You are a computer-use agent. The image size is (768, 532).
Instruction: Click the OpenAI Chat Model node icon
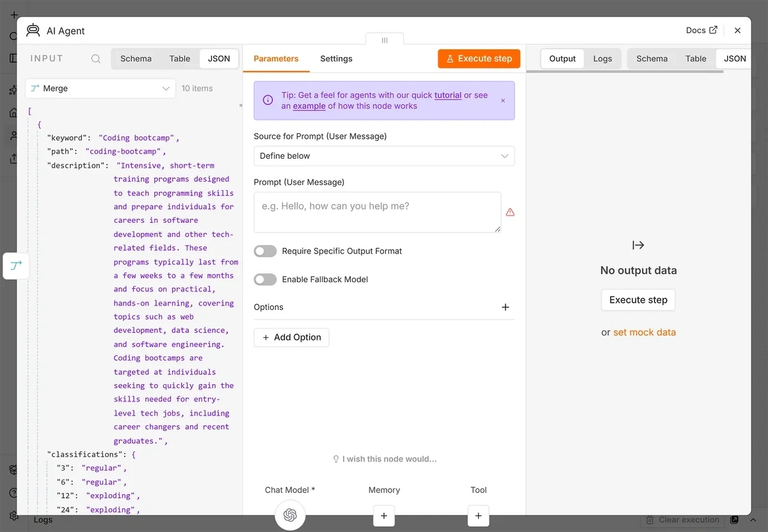pos(290,515)
